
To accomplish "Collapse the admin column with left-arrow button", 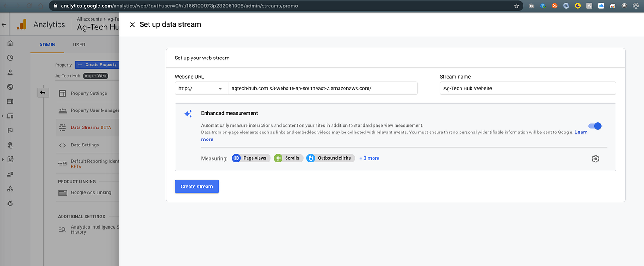I will [x=43, y=93].
